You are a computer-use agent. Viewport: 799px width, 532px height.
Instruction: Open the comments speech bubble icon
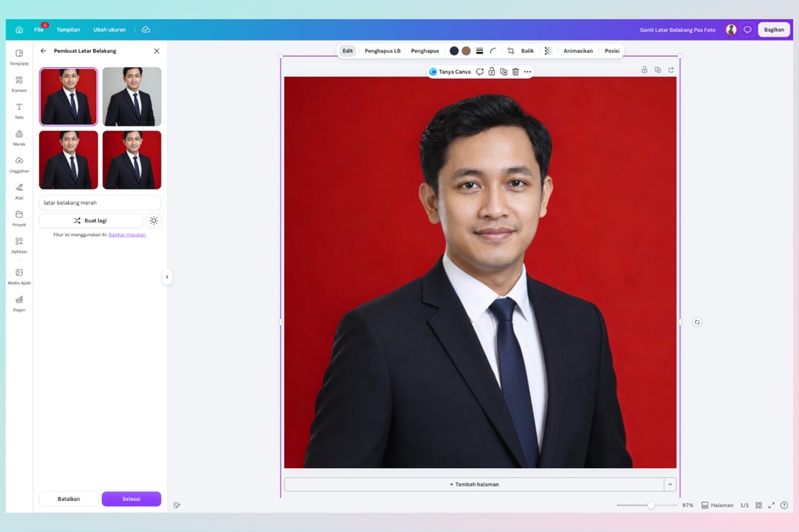coord(747,30)
